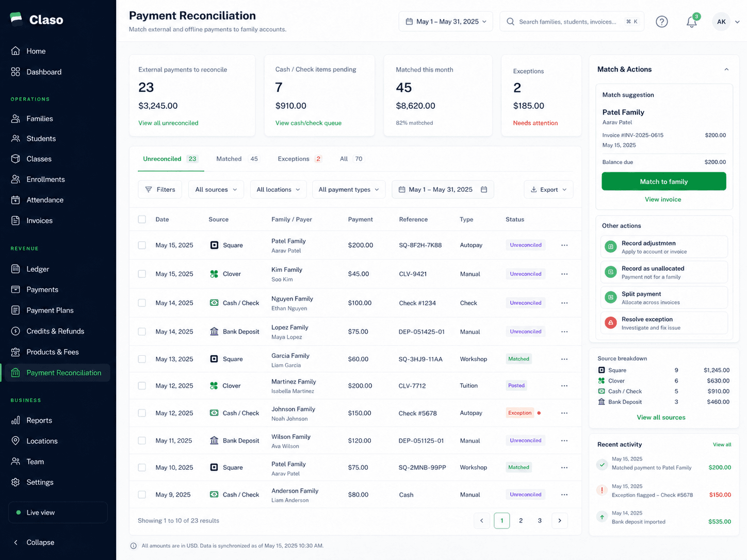Open Credits & Refunds icon

point(15,331)
